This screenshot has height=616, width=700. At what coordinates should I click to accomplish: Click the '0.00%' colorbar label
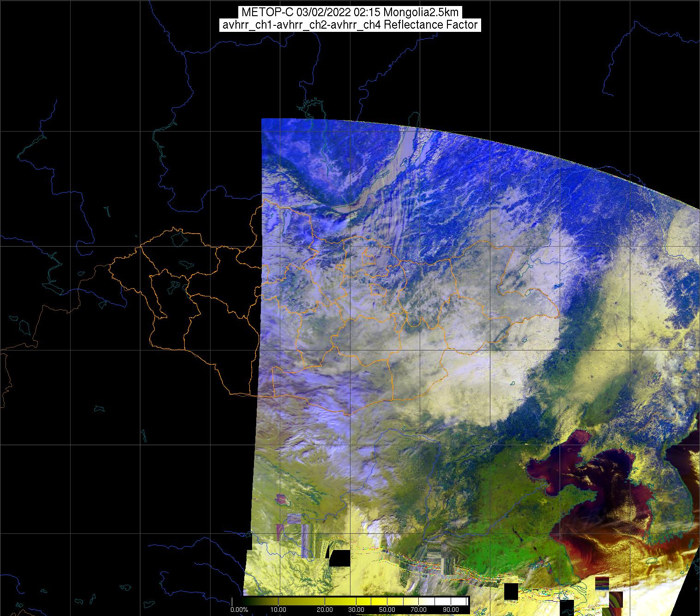pos(239,610)
